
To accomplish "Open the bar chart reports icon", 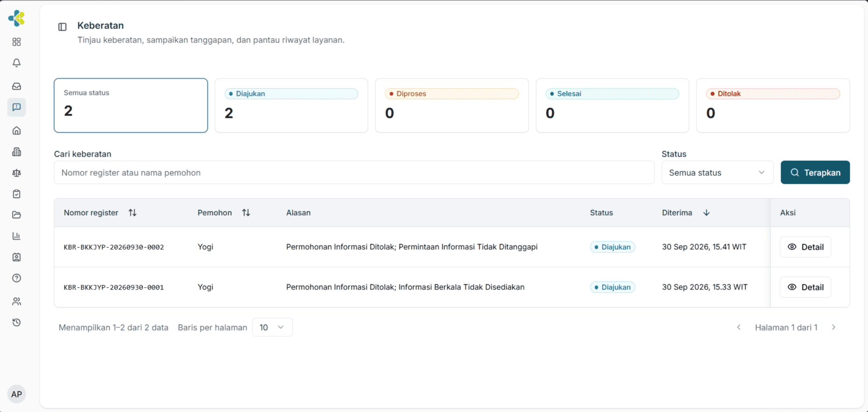I will pyautogui.click(x=16, y=236).
